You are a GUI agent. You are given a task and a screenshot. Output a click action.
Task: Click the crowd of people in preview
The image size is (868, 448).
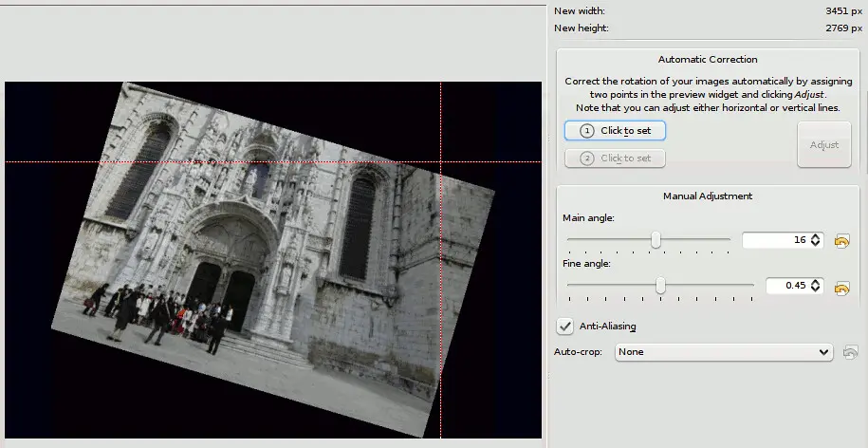[161, 313]
